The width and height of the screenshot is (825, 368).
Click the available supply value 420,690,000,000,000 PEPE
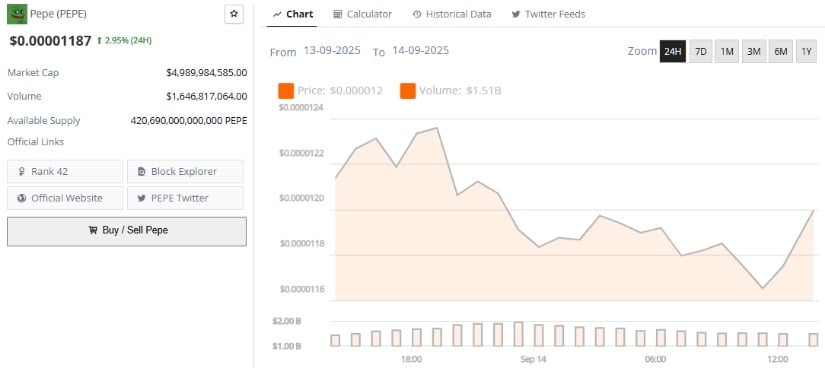tap(189, 121)
